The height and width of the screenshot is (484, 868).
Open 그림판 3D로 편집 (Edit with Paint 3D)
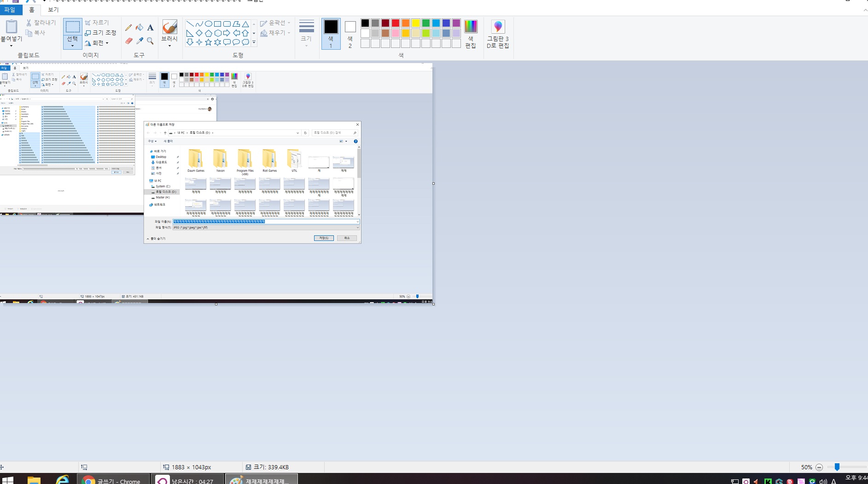point(498,34)
